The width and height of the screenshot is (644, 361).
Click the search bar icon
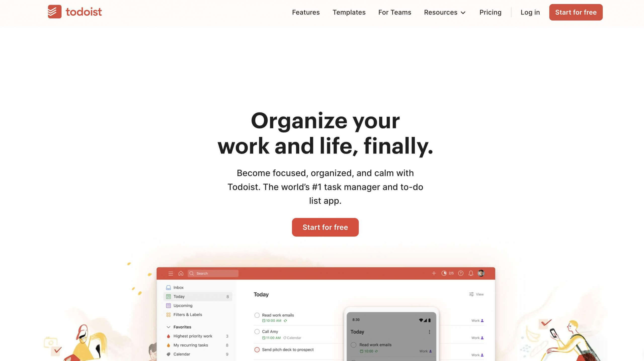click(x=191, y=273)
